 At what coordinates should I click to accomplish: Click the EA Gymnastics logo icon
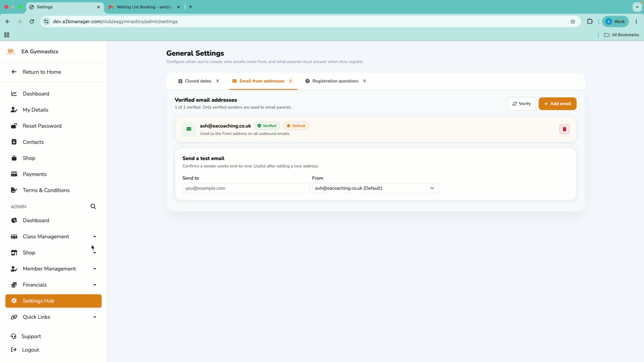11,52
